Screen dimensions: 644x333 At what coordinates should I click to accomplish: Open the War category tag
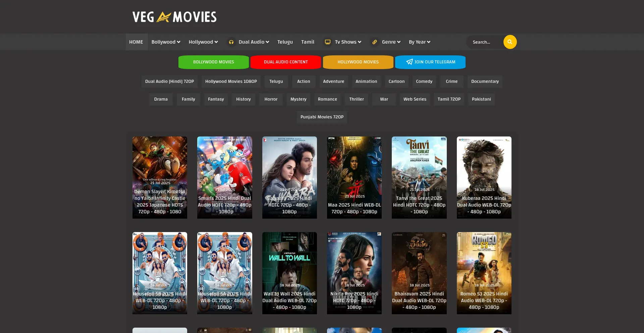tap(384, 99)
